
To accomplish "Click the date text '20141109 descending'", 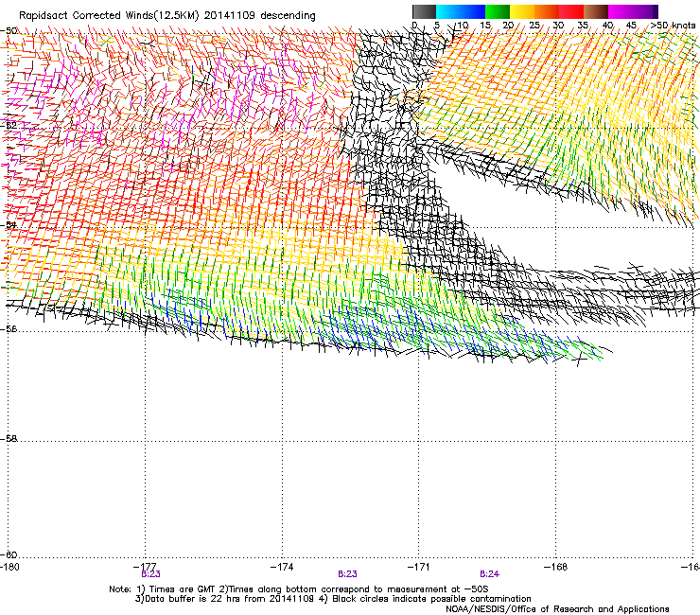I will (x=260, y=16).
